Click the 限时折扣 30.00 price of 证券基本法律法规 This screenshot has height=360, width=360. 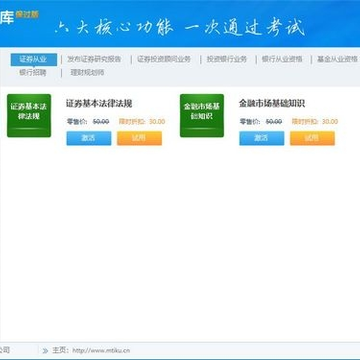(142, 122)
